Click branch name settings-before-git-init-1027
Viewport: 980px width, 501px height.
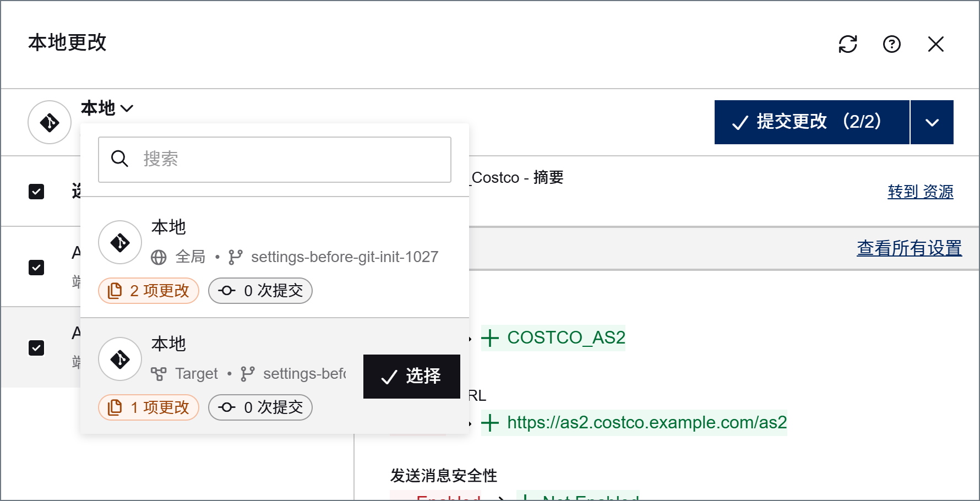[x=345, y=257]
